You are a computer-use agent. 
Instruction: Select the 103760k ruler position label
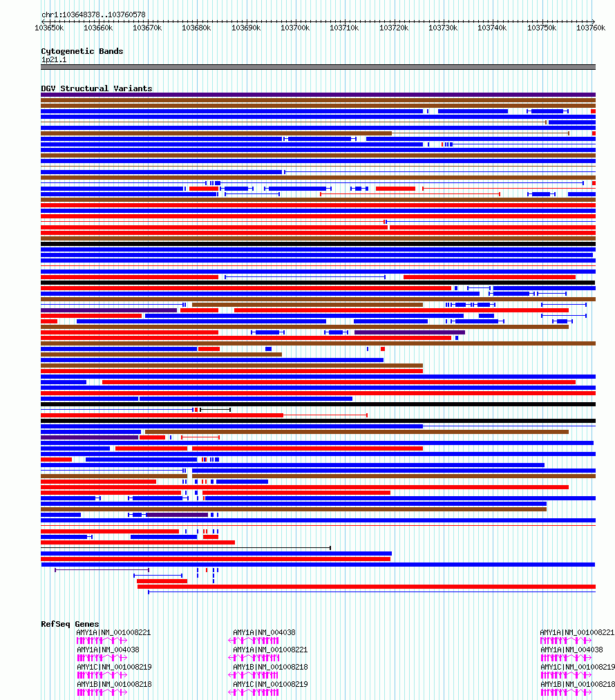pyautogui.click(x=591, y=28)
